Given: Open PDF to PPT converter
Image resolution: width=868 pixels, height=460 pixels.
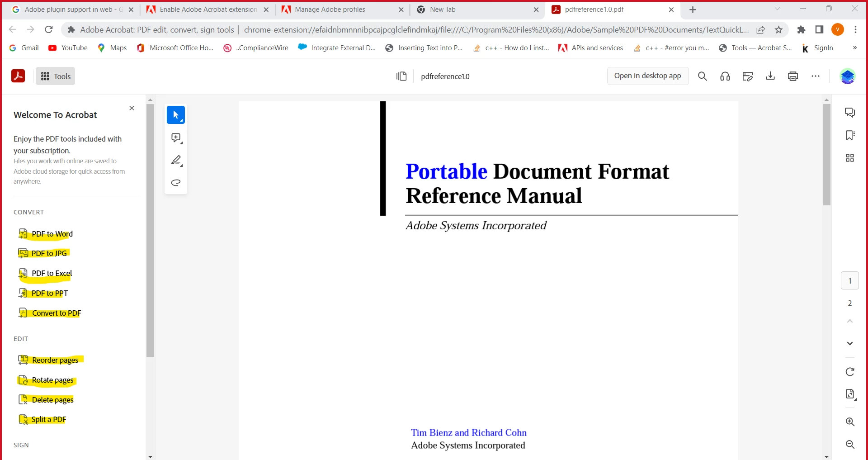Looking at the screenshot, I should (x=43, y=293).
